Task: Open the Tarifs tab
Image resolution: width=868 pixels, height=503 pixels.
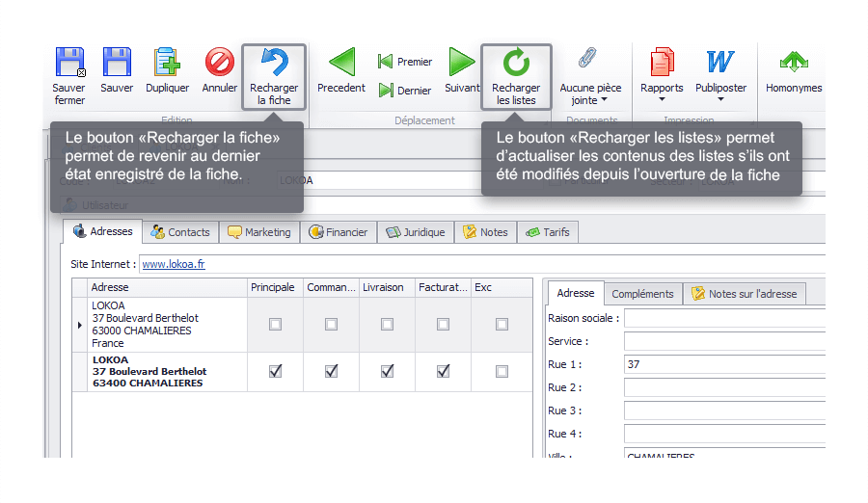Action: point(548,232)
